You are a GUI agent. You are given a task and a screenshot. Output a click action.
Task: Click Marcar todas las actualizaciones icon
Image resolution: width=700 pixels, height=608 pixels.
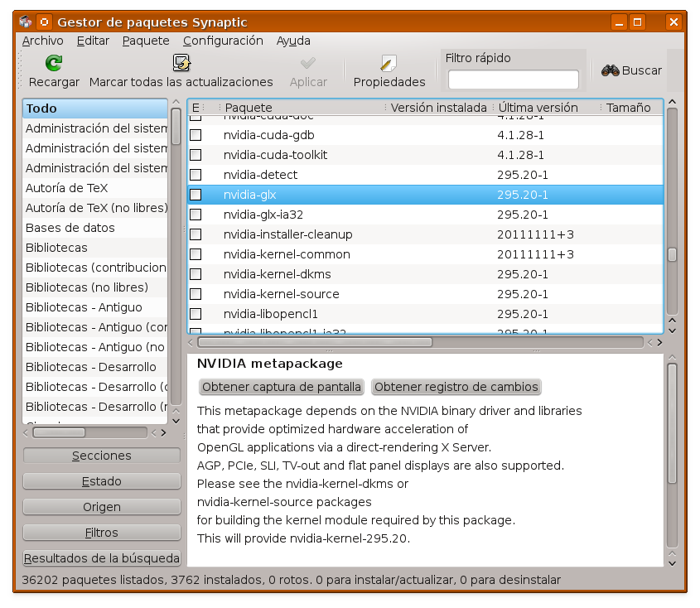coord(181,63)
